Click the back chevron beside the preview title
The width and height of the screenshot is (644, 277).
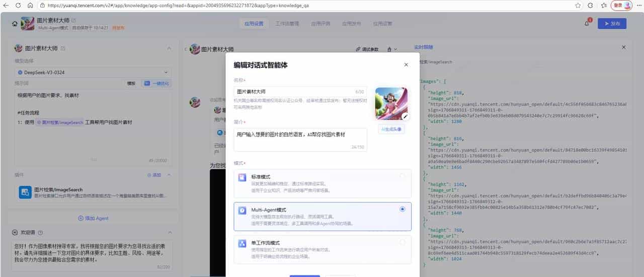185,49
